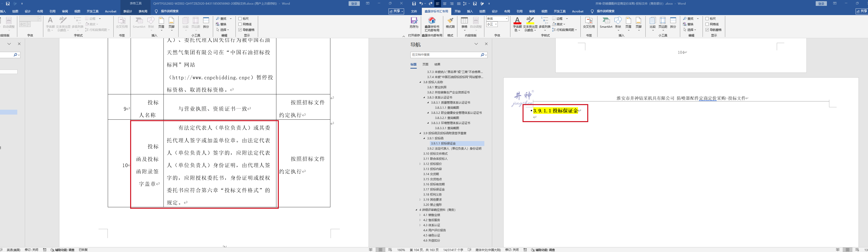The height and width of the screenshot is (252, 868).
Task: Click read mode icon in left window status bar
Action: point(371,250)
